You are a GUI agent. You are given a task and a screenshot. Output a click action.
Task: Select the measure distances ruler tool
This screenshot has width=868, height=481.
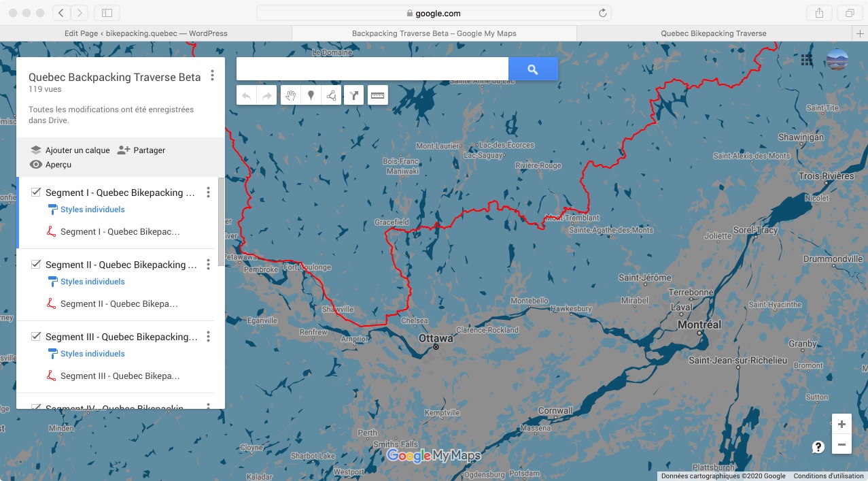378,96
